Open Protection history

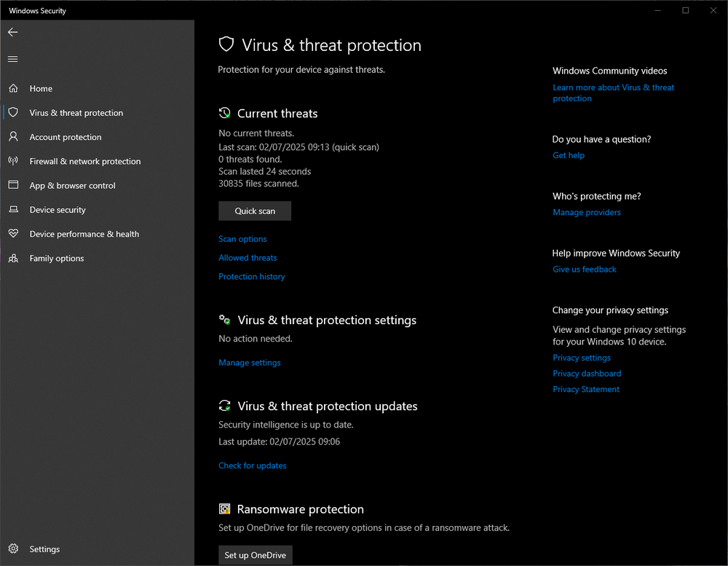252,277
